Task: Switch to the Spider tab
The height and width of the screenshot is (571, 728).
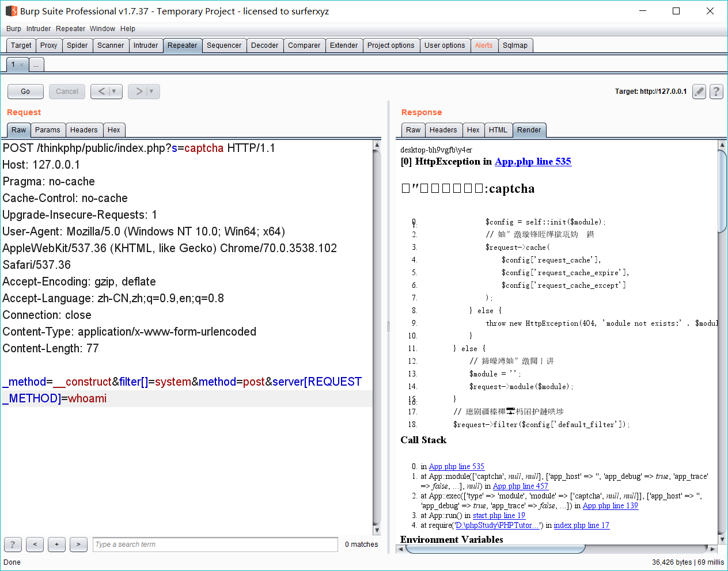Action: [x=77, y=45]
